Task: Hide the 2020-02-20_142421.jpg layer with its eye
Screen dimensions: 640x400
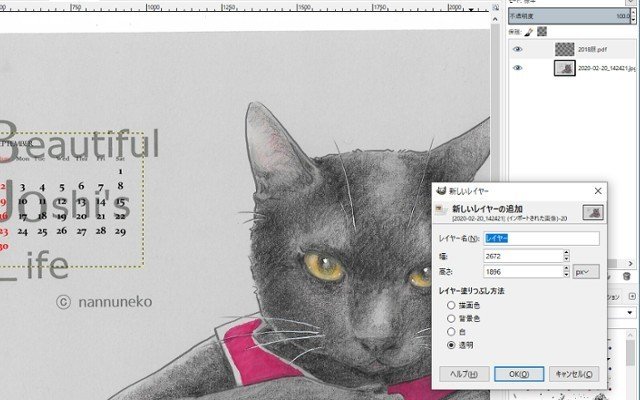Action: click(x=517, y=68)
